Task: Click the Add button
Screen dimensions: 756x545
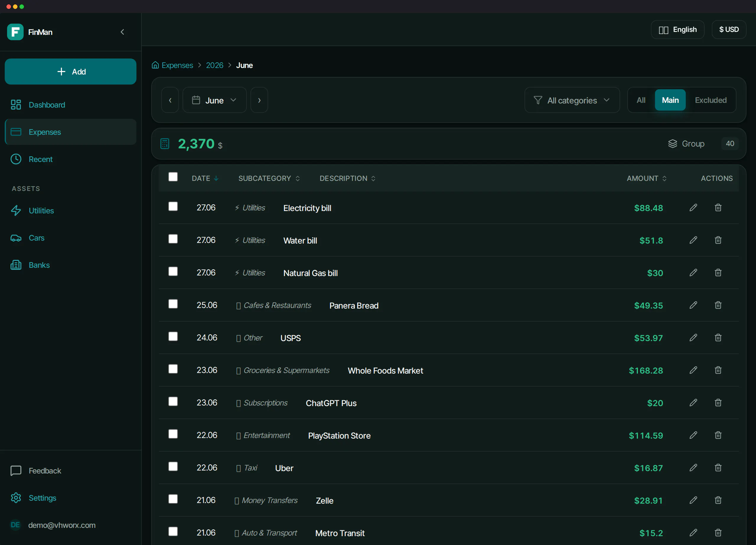Action: point(71,72)
